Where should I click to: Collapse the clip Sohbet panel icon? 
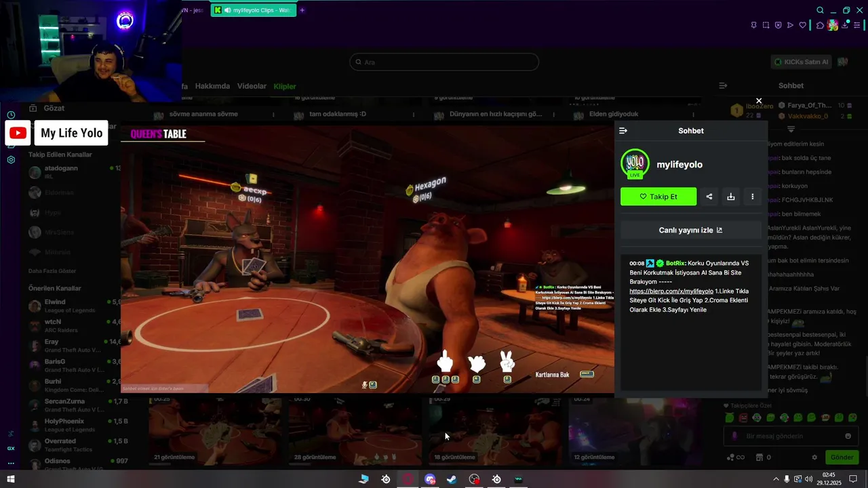(623, 131)
